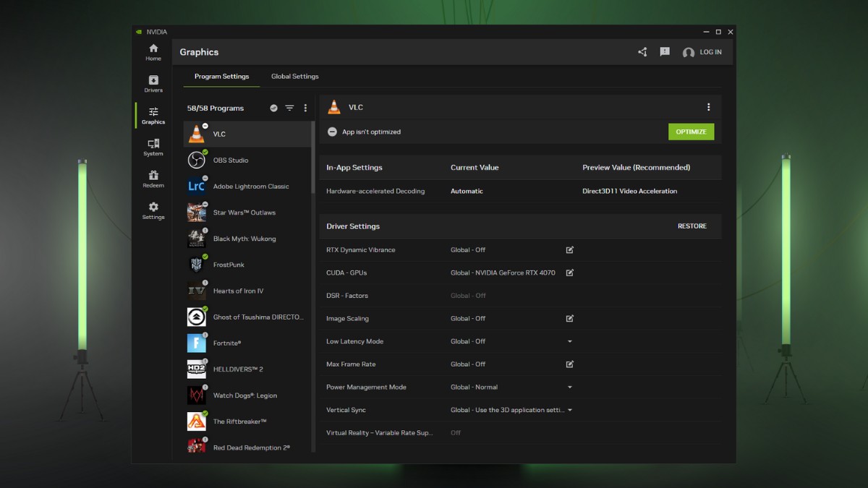This screenshot has width=868, height=488.
Task: Select Adobe Lightroom Classic entry
Action: point(247,187)
